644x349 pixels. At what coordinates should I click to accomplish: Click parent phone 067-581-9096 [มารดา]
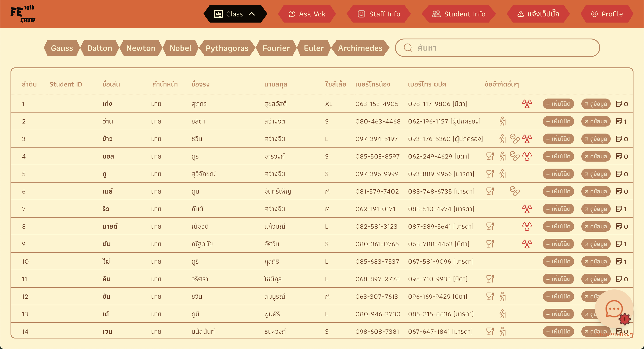[x=441, y=261]
